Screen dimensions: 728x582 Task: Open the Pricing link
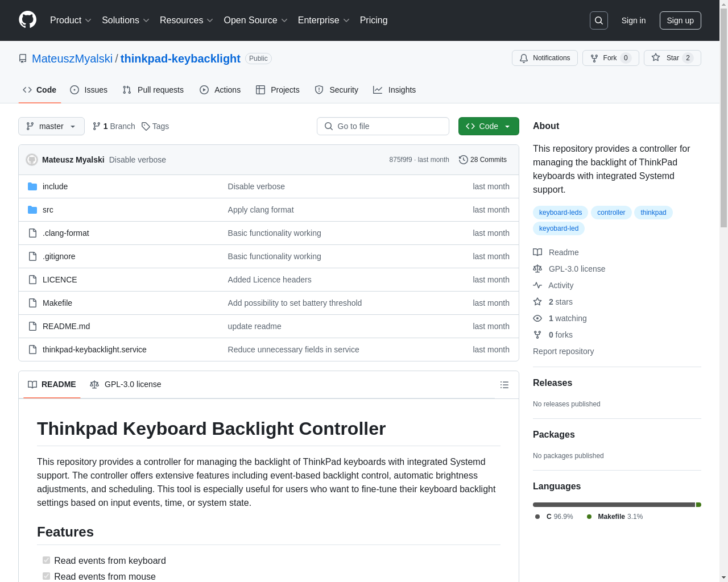[x=374, y=20]
